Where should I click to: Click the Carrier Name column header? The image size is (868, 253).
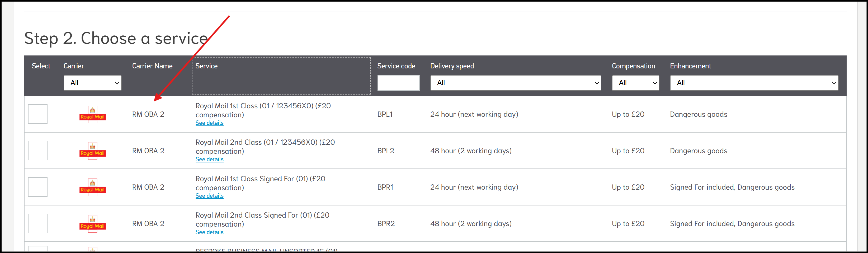click(x=152, y=66)
